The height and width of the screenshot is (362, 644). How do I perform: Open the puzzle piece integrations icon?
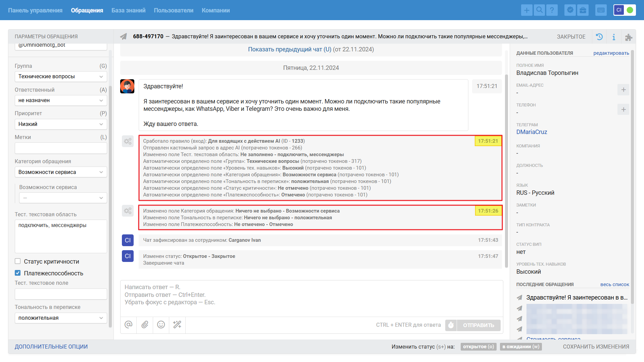pos(628,37)
